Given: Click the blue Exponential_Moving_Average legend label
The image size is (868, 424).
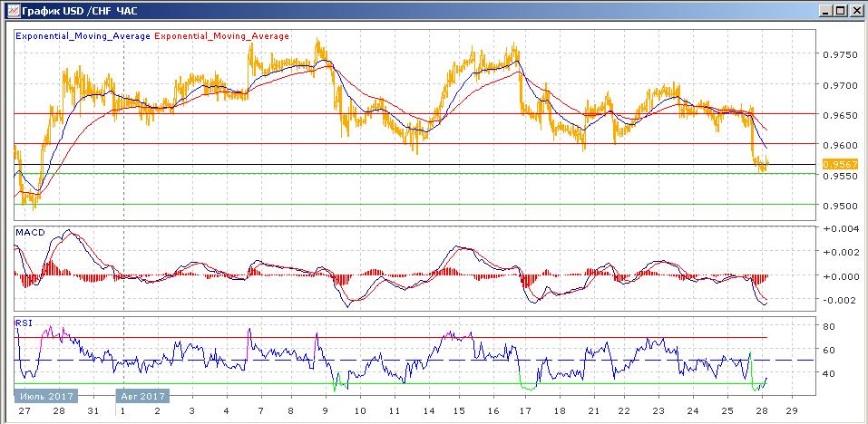Looking at the screenshot, I should pos(83,36).
